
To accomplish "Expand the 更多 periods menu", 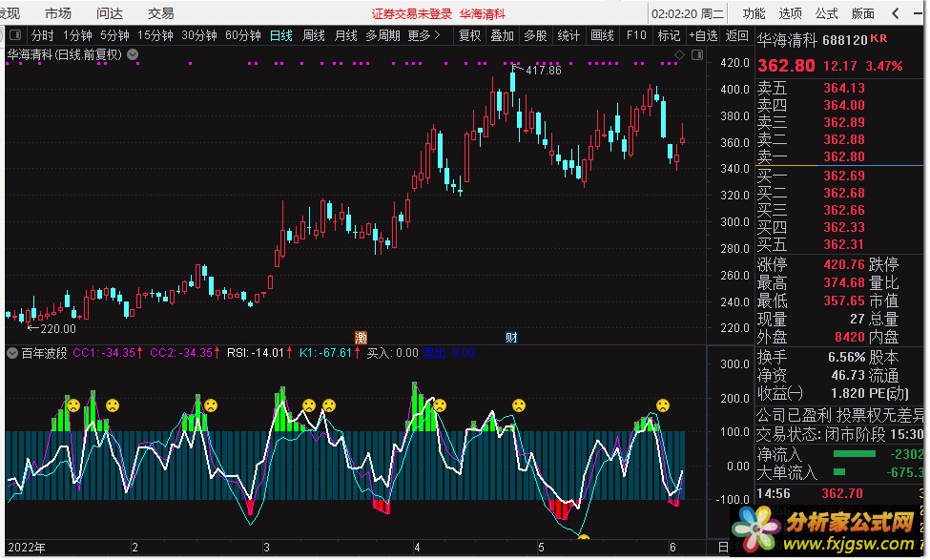I will 424,35.
